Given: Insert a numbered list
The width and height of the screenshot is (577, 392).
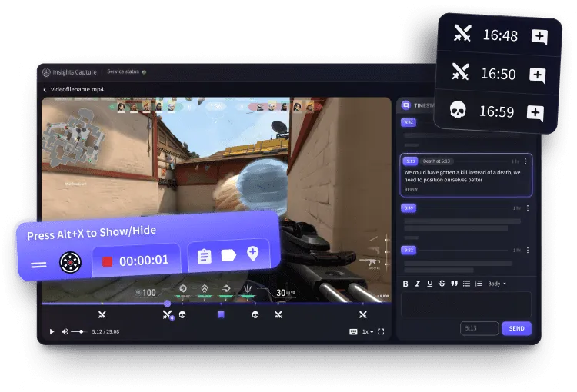Looking at the screenshot, I should (479, 283).
